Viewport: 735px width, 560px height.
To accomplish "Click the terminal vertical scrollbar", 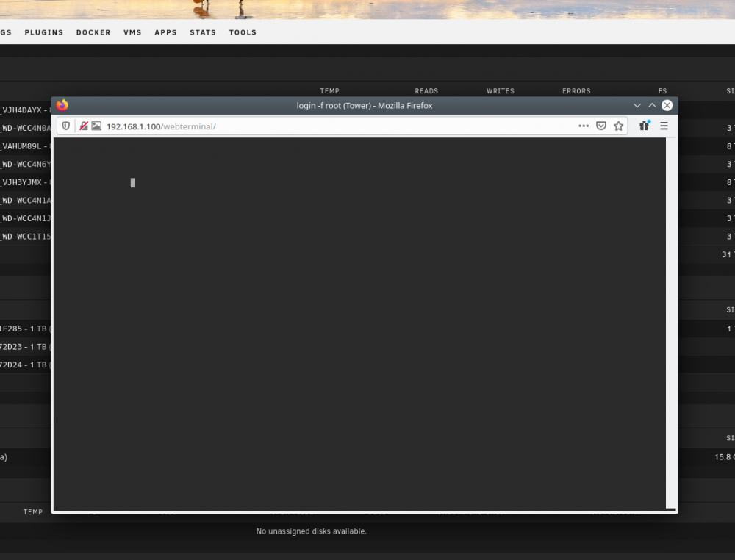I will click(x=671, y=323).
